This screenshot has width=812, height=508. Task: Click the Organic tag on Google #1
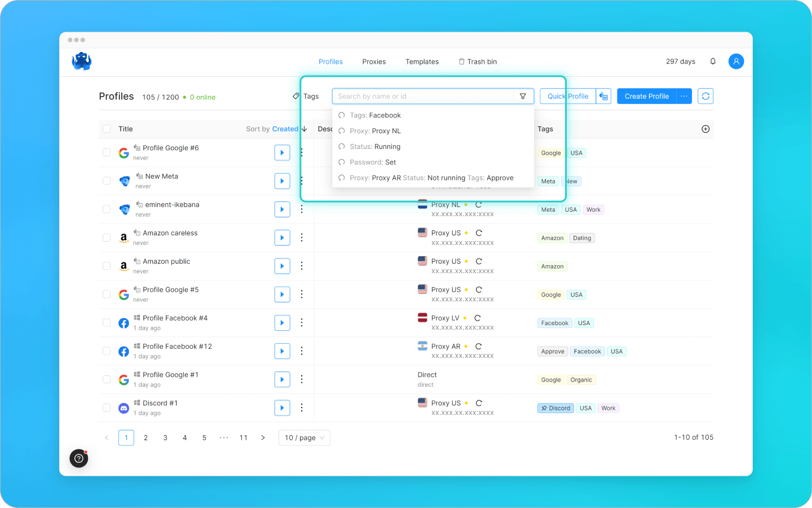(x=581, y=380)
